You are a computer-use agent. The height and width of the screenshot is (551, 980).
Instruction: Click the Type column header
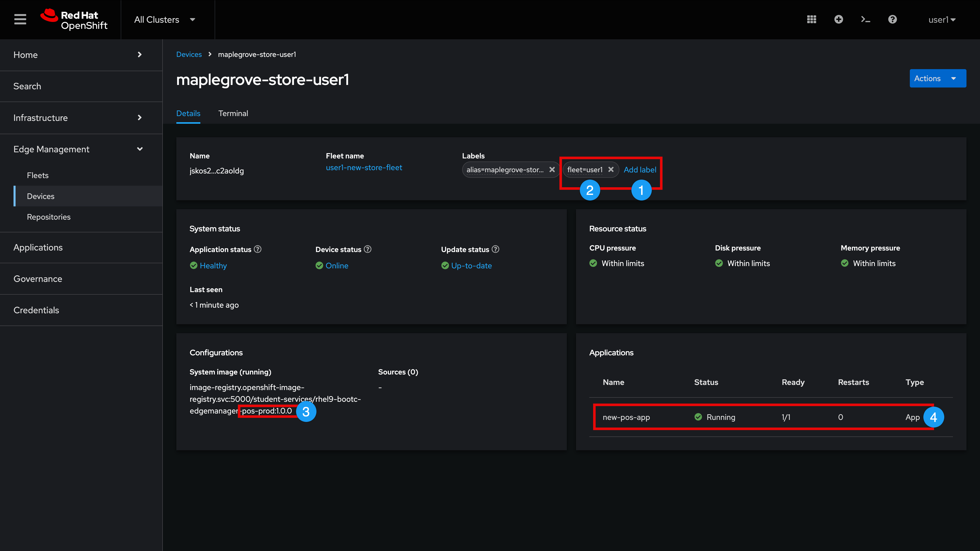pos(915,382)
